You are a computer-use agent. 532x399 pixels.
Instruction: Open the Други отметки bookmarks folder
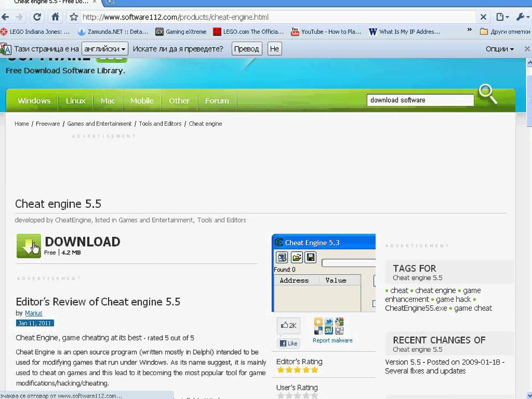[505, 32]
